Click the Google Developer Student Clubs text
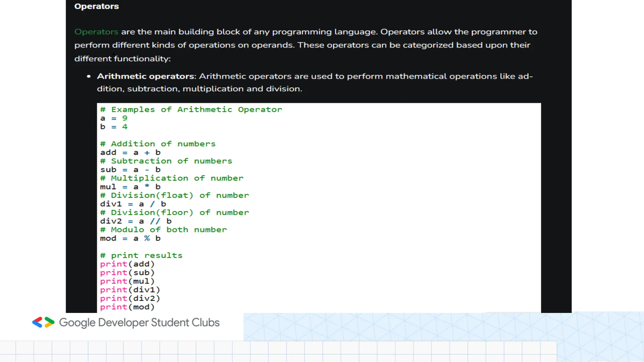644x362 pixels. 139,322
